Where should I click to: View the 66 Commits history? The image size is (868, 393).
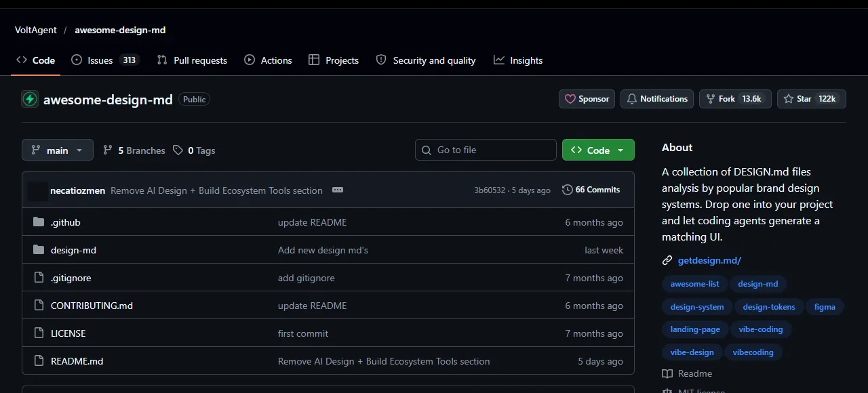(591, 190)
